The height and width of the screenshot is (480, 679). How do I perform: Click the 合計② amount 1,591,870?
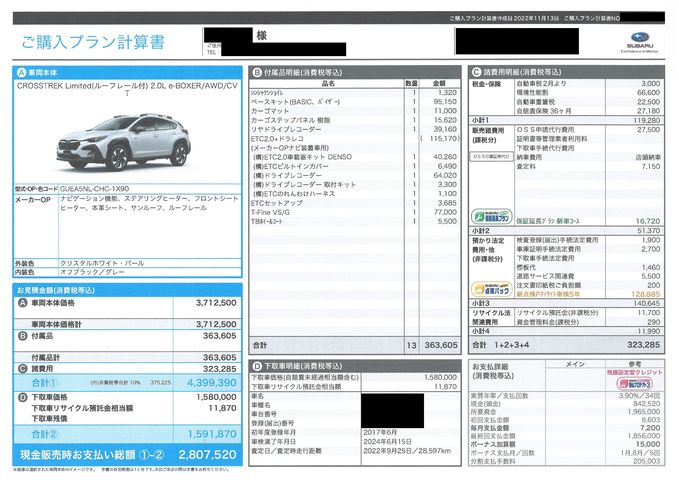[212, 434]
